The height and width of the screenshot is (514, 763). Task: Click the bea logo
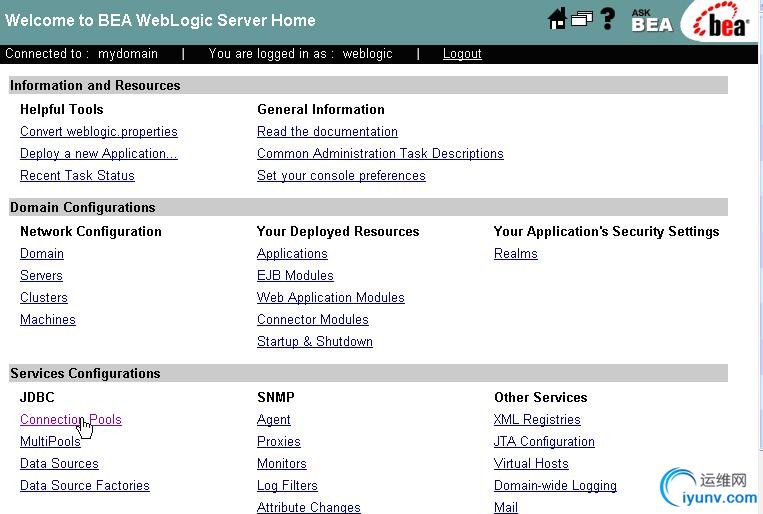tap(722, 21)
